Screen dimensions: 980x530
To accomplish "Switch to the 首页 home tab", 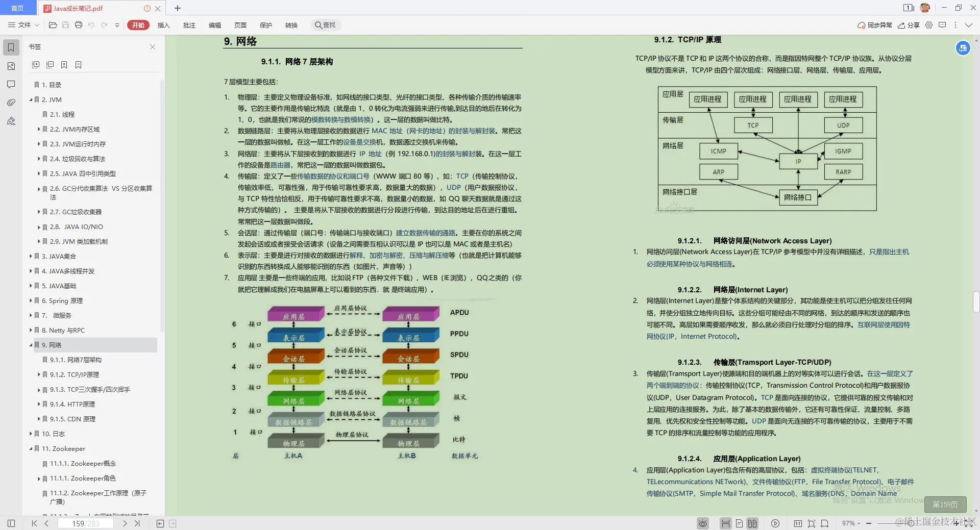I will click(17, 8).
